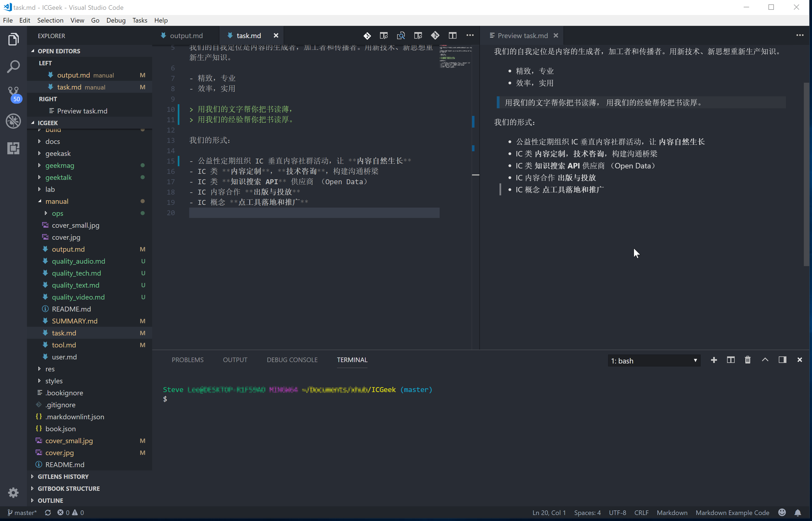Close the Preview task.md tab

coord(556,36)
